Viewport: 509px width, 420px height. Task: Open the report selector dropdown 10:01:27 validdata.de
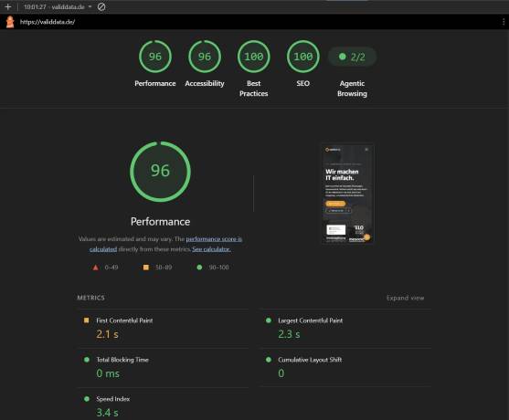pyautogui.click(x=58, y=6)
